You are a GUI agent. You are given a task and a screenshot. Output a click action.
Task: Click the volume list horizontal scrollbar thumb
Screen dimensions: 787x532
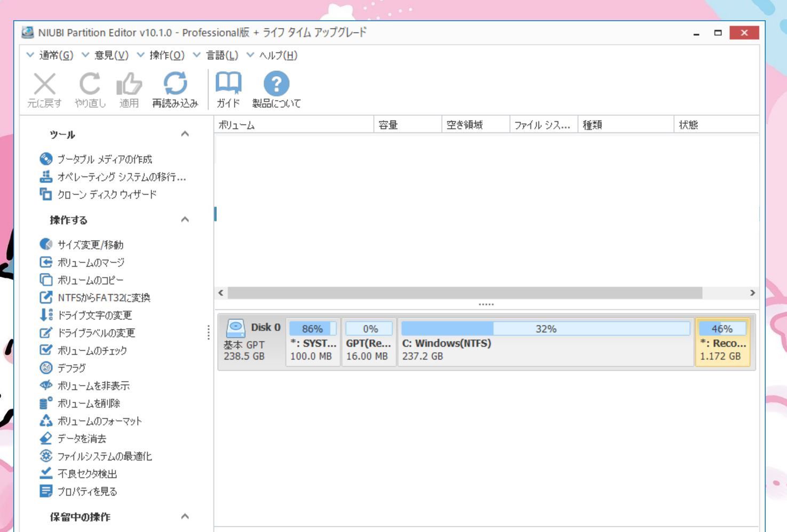[x=465, y=292]
